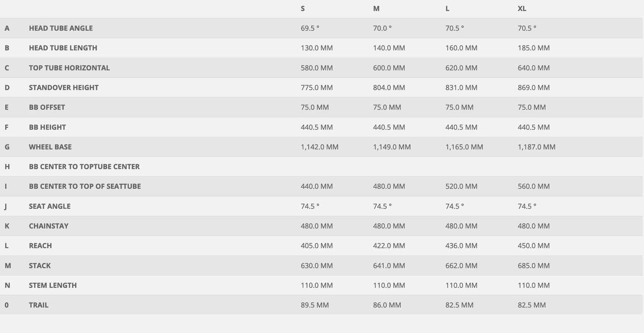Click the M size column header
This screenshot has width=644, height=333.
tap(376, 8)
